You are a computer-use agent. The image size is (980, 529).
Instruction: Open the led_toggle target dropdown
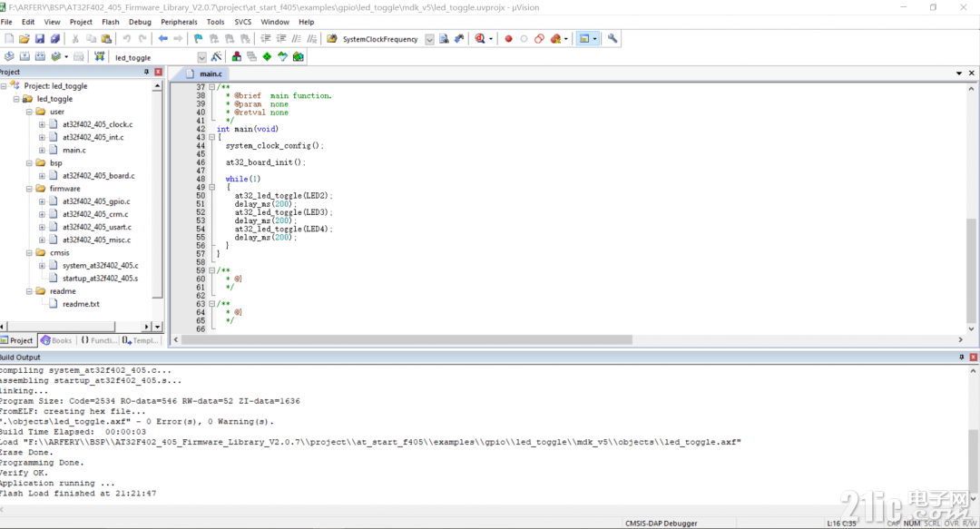[x=201, y=57]
